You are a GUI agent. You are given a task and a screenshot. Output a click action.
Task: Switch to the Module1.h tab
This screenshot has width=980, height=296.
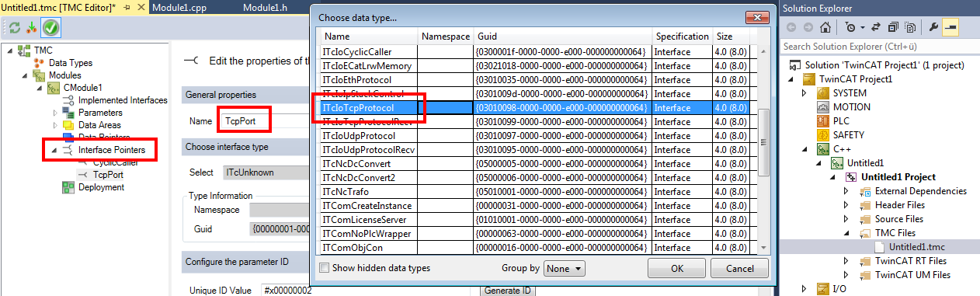click(264, 7)
